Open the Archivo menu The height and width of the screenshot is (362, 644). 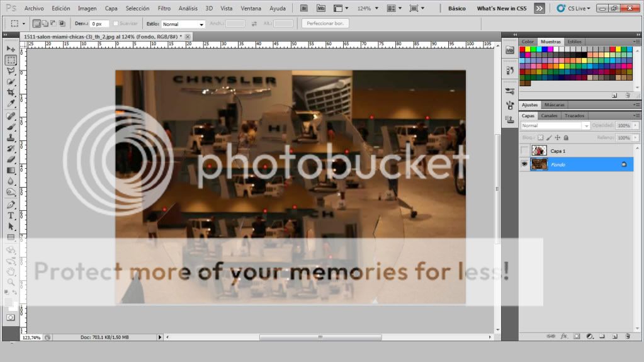[33, 8]
